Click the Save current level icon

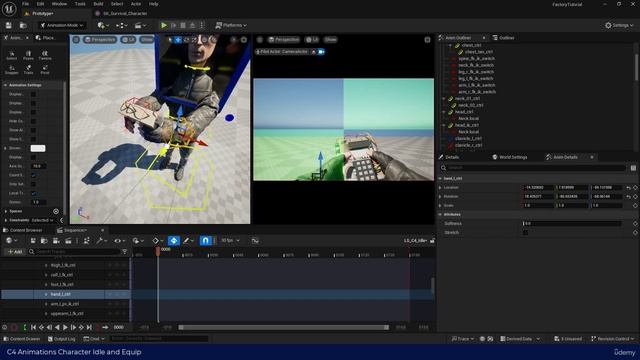point(9,25)
